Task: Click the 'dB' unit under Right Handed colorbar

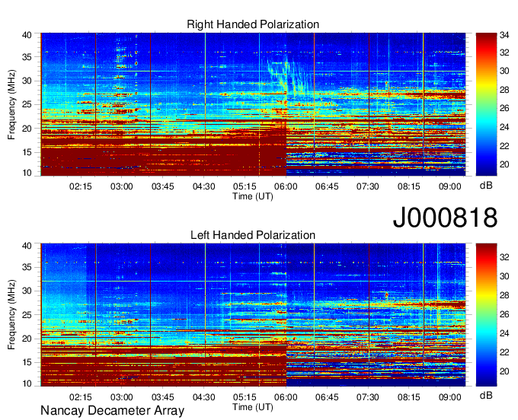Action: pos(486,185)
